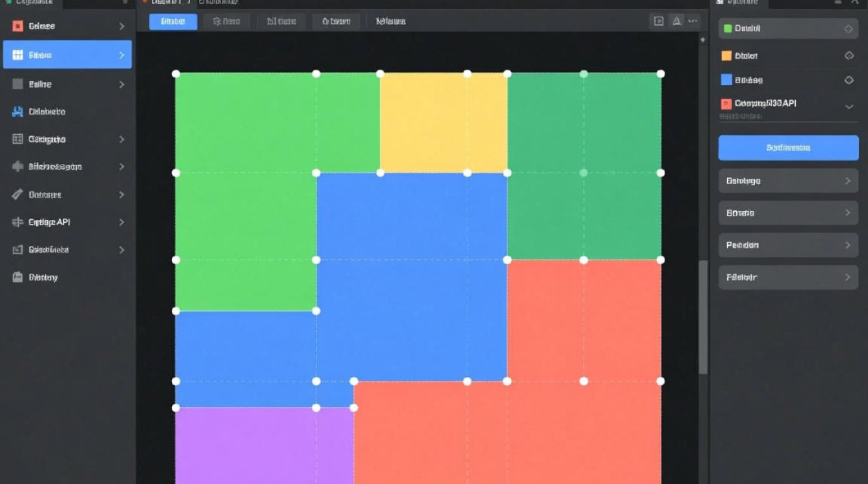Screen dimensions: 868x484
Task: Click the blue icon on fourth sidebar row
Action: coord(17,112)
